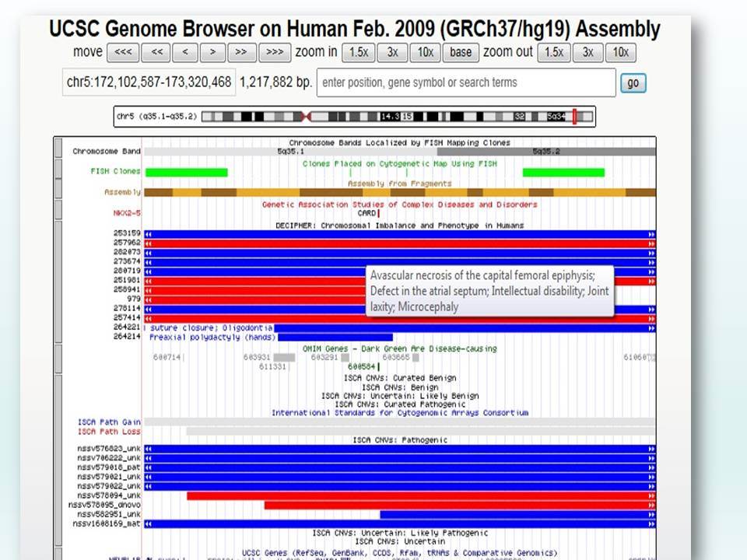747x560 pixels.
Task: Open 'Genetic Association Studies of Complex Diseases' title
Action: coord(400,205)
